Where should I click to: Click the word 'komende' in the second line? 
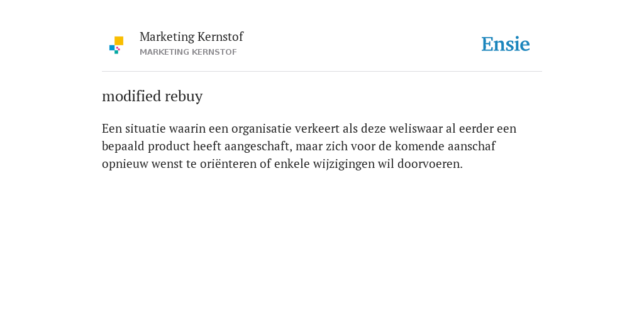pos(419,146)
